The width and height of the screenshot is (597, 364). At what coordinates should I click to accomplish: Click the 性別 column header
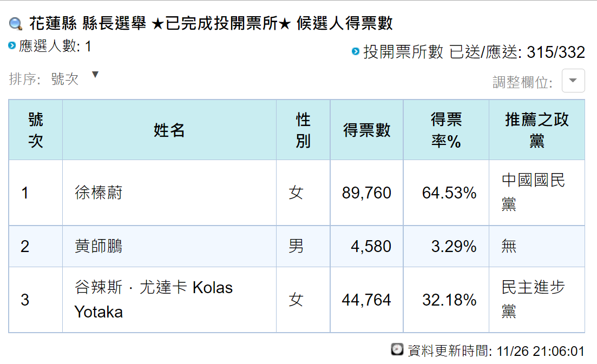(x=303, y=130)
